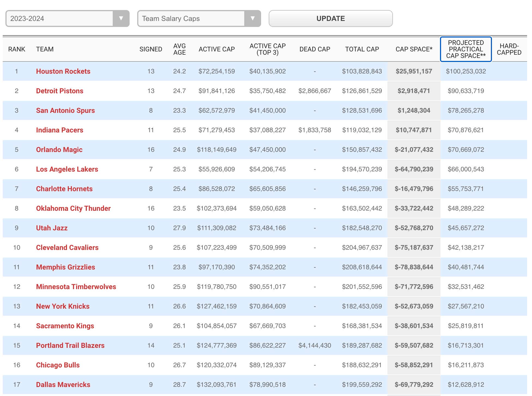Select Pacers cap space $10,747,871
This screenshot has height=396, width=532.
(414, 130)
